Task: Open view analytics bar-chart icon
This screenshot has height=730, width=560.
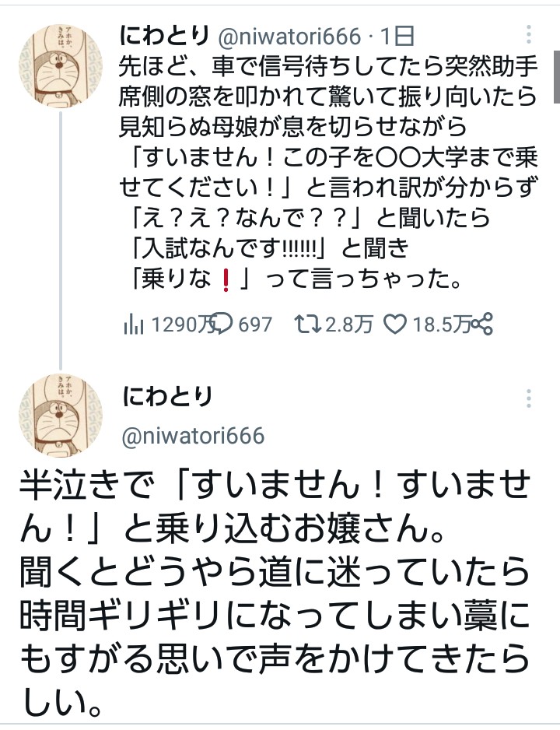Action: 134,324
